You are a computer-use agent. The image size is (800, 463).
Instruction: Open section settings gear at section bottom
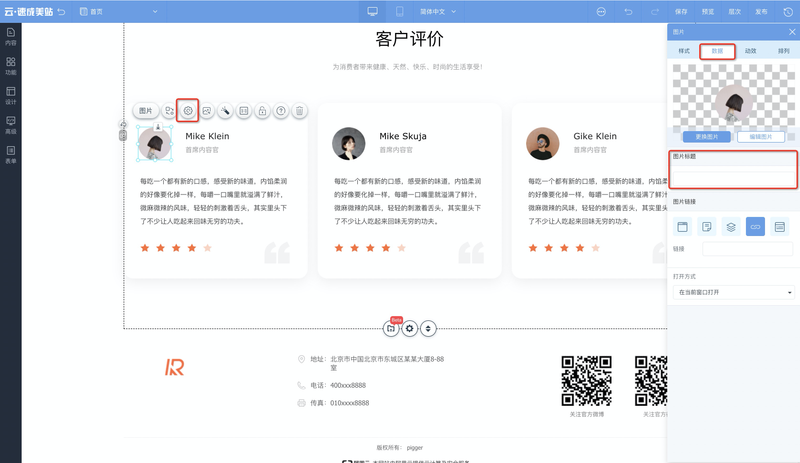tap(410, 329)
